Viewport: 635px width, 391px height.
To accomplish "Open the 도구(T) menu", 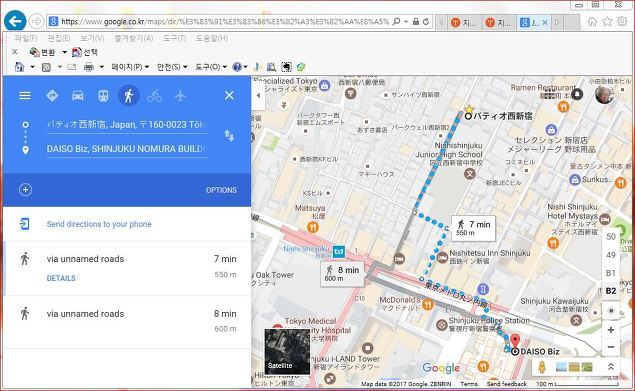I will [x=175, y=38].
